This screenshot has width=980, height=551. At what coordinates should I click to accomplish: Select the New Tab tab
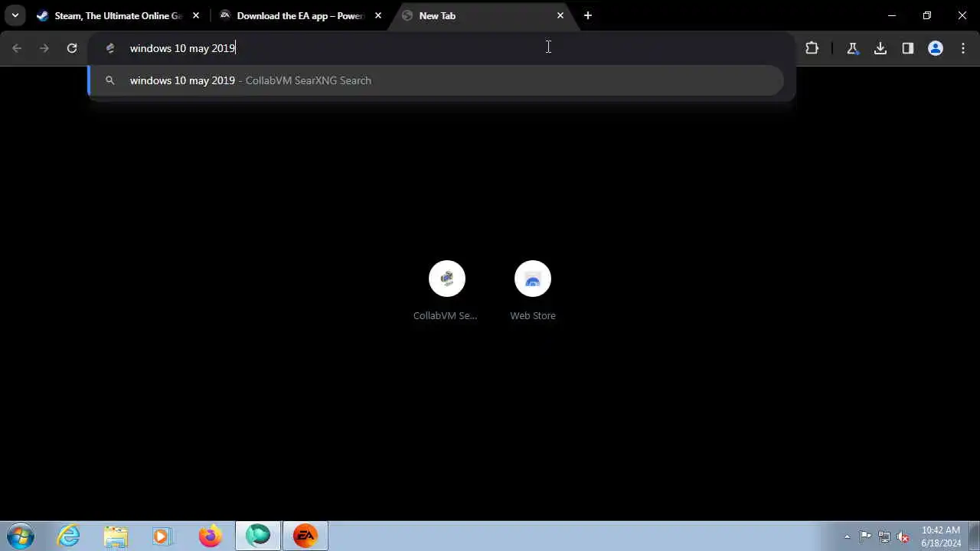click(x=482, y=15)
